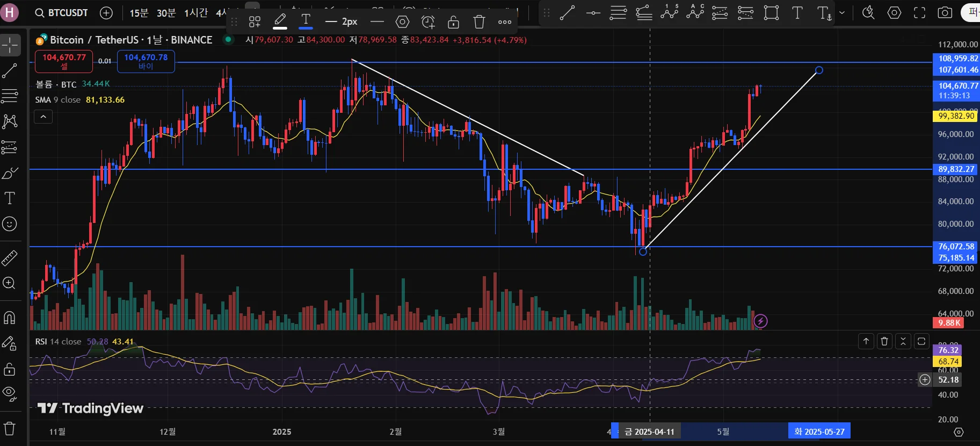Choose the trend line tool in left sidebar

tap(10, 70)
